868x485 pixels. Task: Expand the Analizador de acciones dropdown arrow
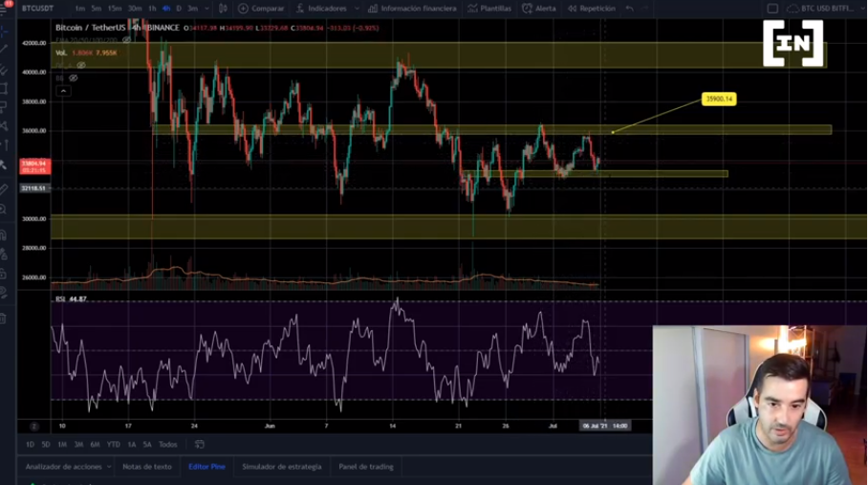pyautogui.click(x=109, y=467)
